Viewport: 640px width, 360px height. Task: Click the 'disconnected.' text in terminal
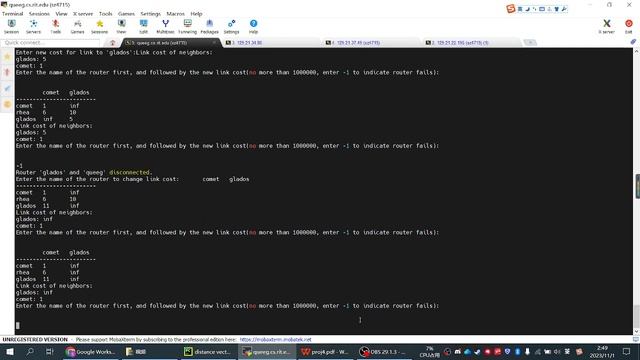point(130,172)
